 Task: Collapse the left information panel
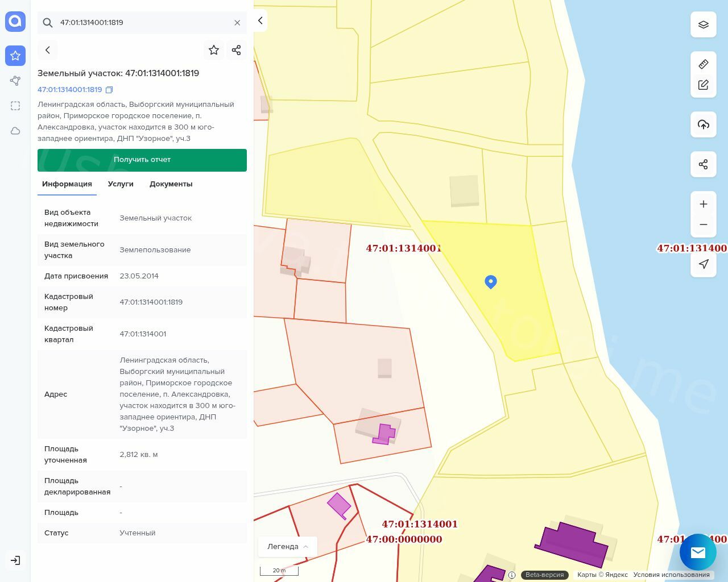(x=260, y=20)
